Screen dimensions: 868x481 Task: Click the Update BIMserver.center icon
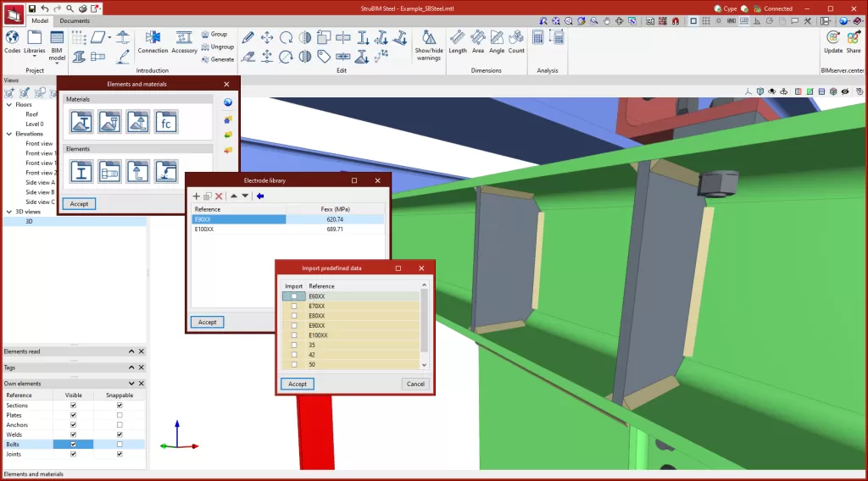point(833,42)
